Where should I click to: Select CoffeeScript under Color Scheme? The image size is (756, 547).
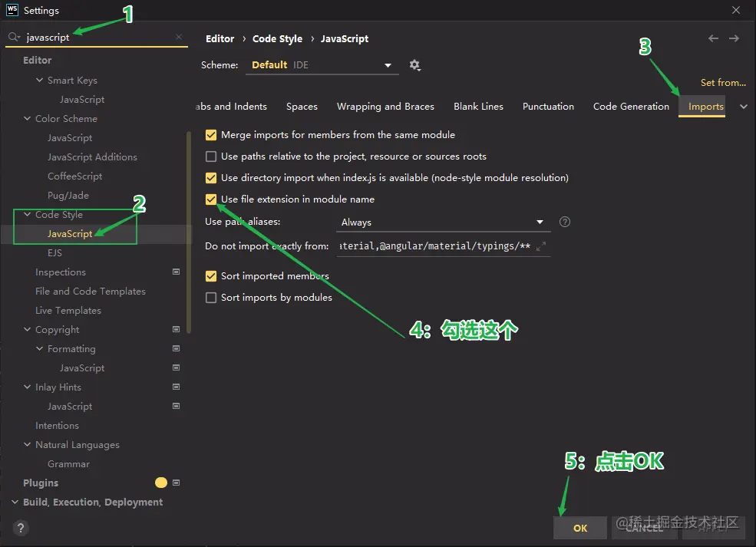[x=74, y=176]
